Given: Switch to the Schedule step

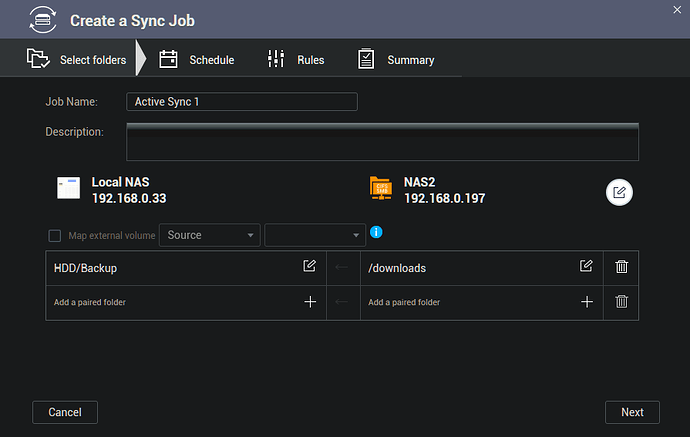Looking at the screenshot, I should tap(197, 59).
